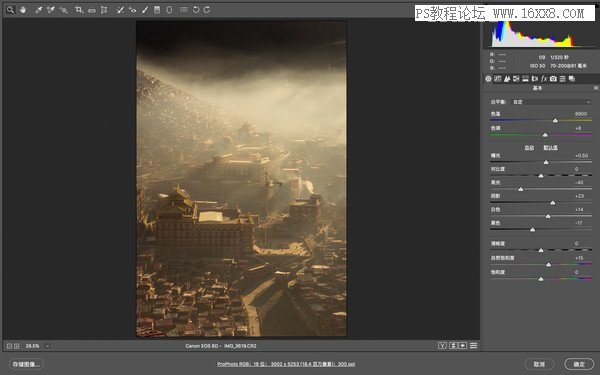Toggle the before/after preview Y button
Image resolution: width=600 pixels, height=375 pixels.
coord(442,346)
